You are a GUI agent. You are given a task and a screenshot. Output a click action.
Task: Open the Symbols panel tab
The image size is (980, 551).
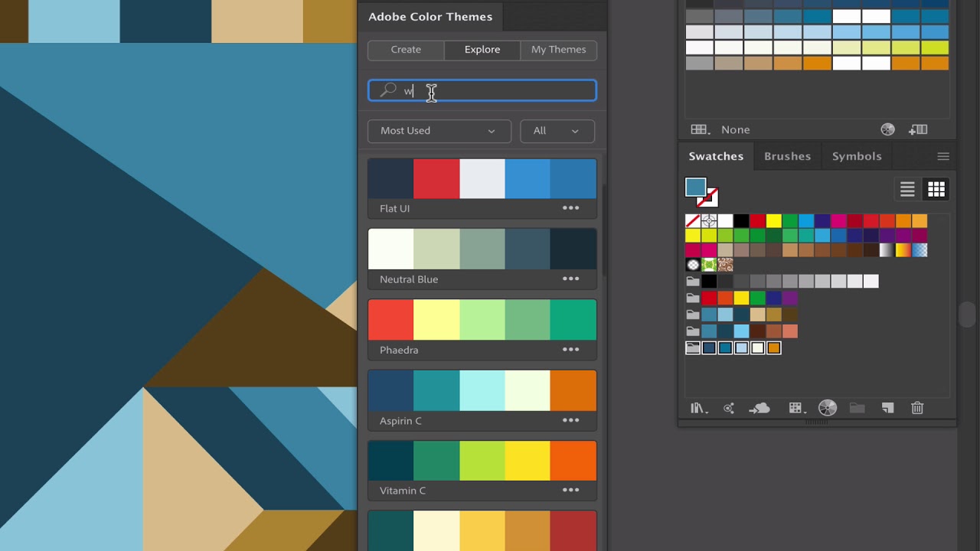tap(857, 156)
